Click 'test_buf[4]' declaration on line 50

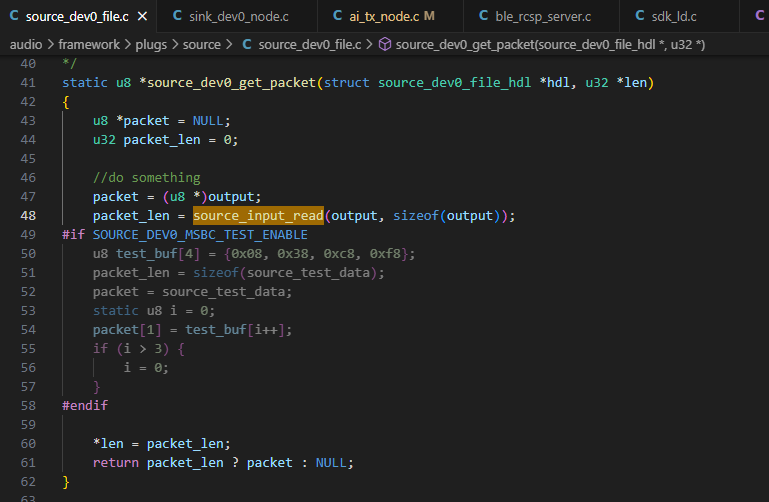tap(158, 254)
